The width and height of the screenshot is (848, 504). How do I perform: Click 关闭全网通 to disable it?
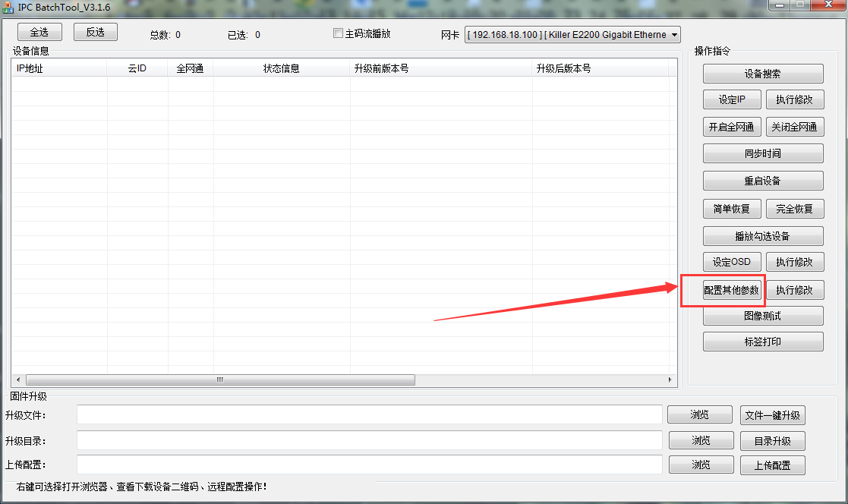click(794, 127)
